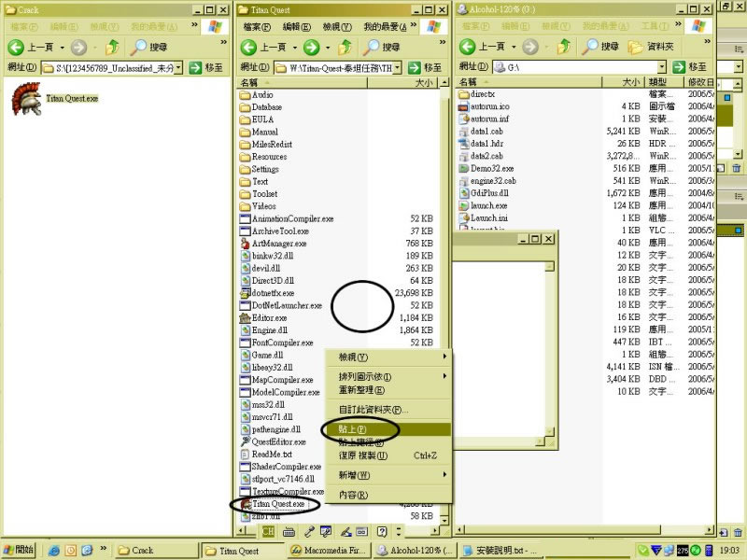Choose 內容(R) Properties from context menu
This screenshot has width=747, height=560.
pos(388,496)
